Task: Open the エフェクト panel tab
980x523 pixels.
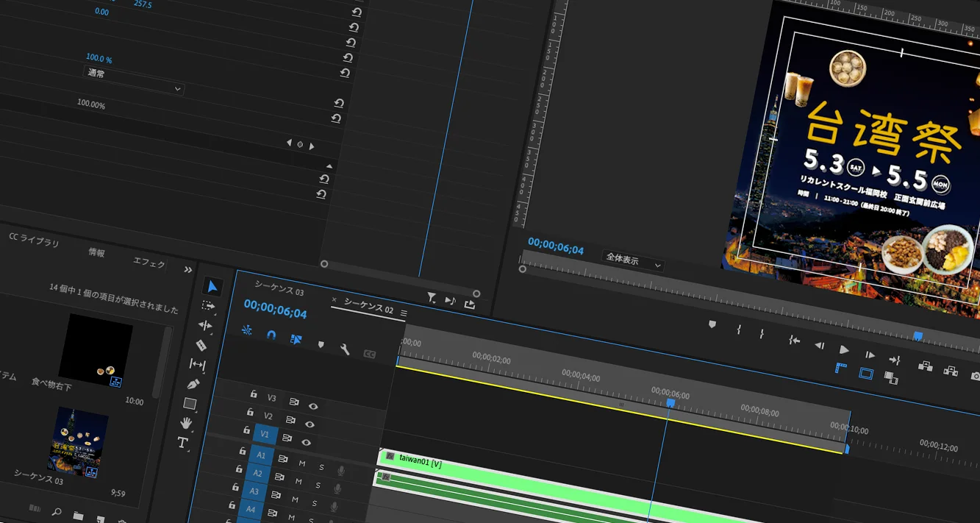Action: (x=149, y=263)
